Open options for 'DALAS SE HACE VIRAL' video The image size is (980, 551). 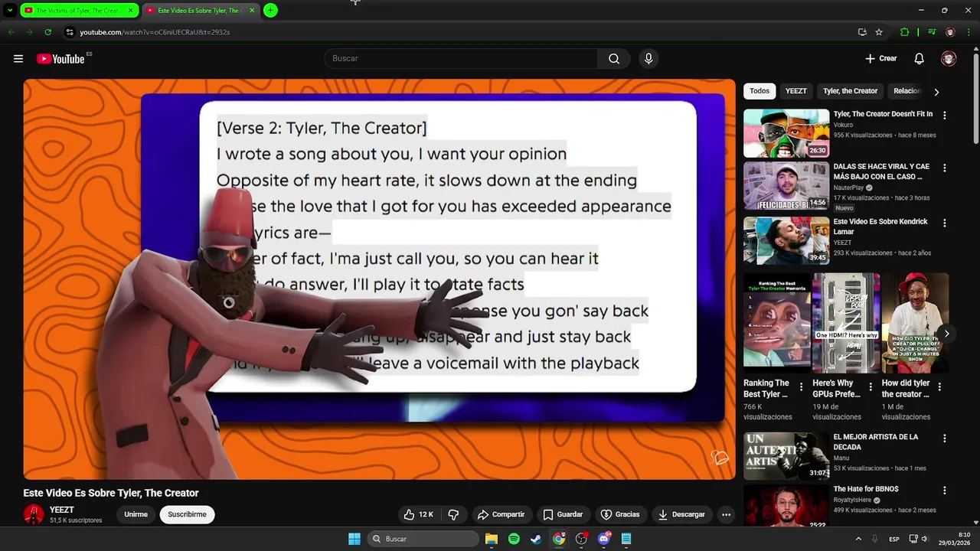tap(944, 168)
